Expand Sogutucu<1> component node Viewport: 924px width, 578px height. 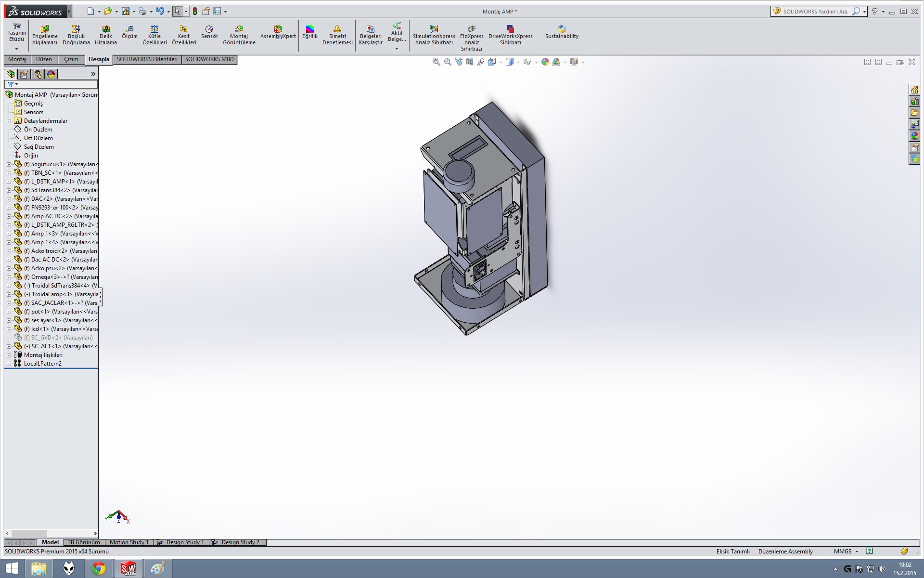point(9,164)
